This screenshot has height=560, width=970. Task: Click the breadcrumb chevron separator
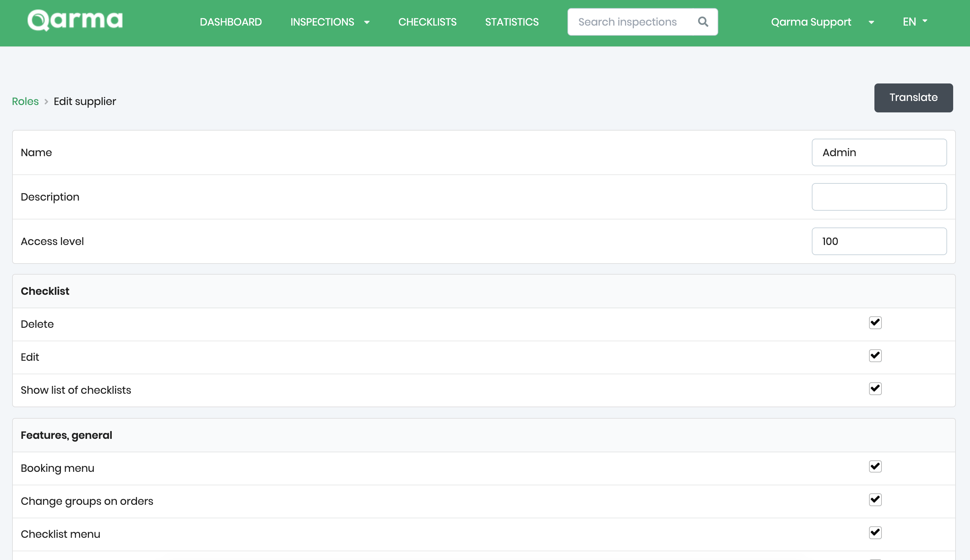pos(46,102)
